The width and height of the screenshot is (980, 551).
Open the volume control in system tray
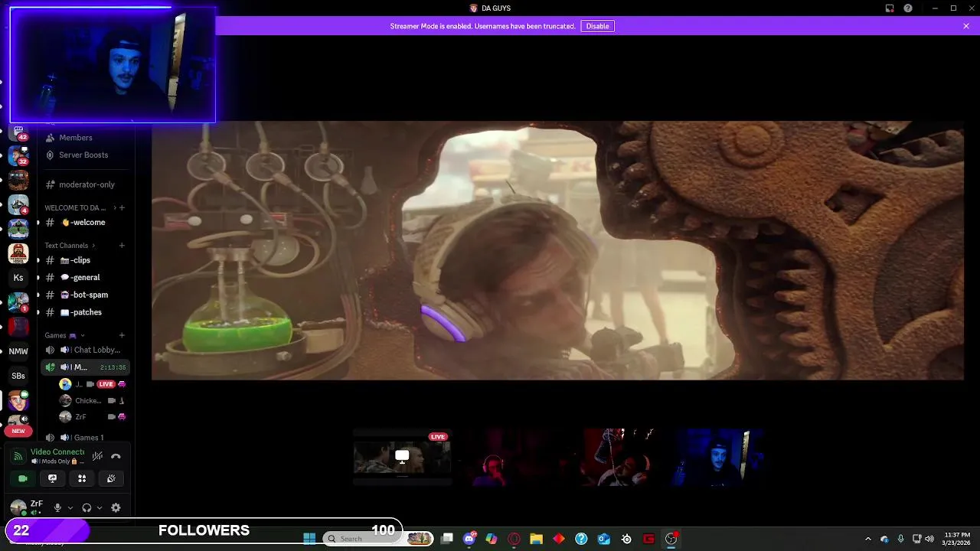tap(929, 539)
